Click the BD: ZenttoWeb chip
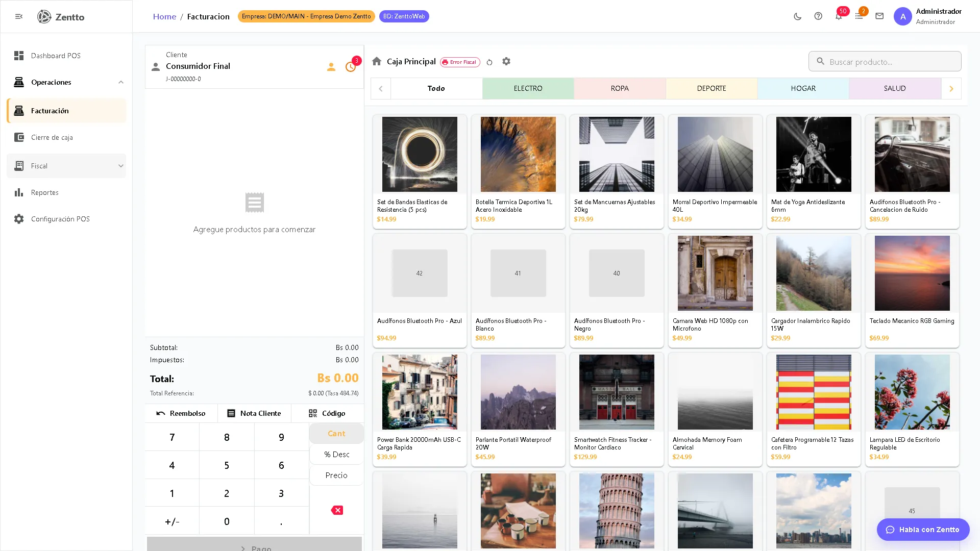Screen dimensions: 980x551 pyautogui.click(x=404, y=16)
